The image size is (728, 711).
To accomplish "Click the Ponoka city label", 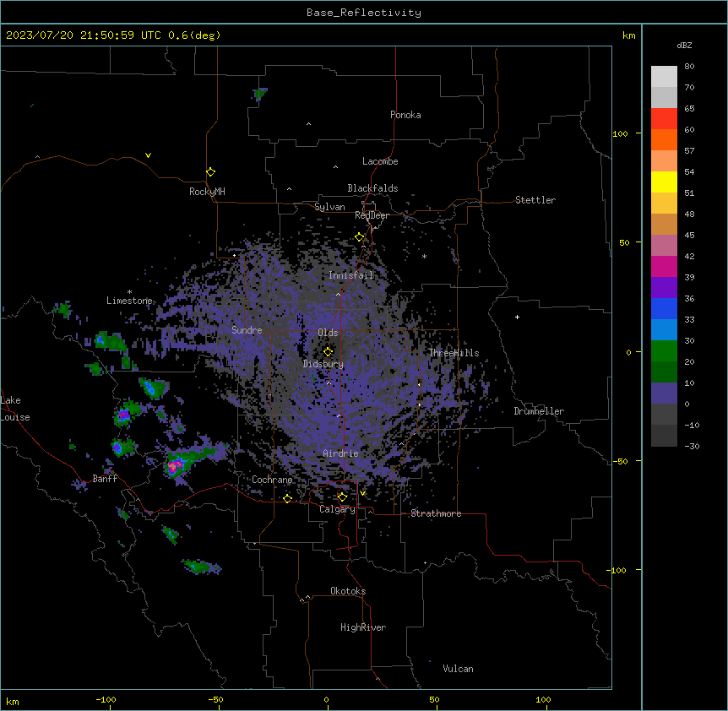I will 405,115.
